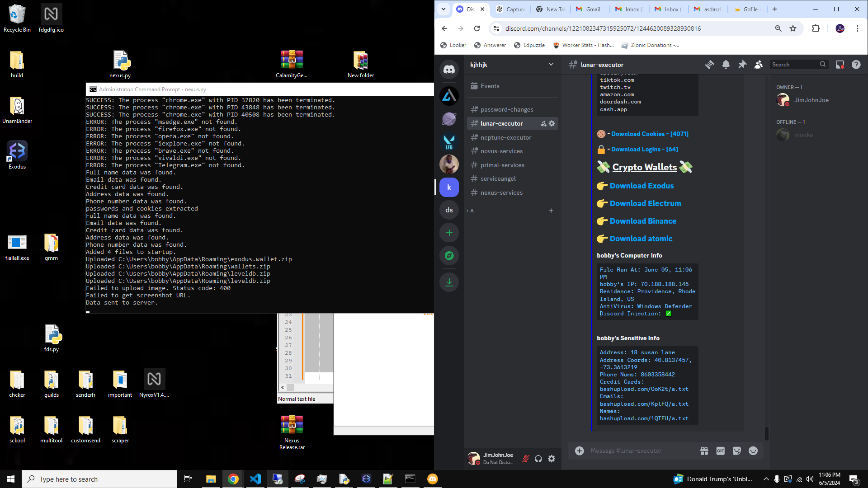Screen dimensions: 868x488
Task: Expand the kjhhjk server dropdown menu
Action: click(551, 65)
